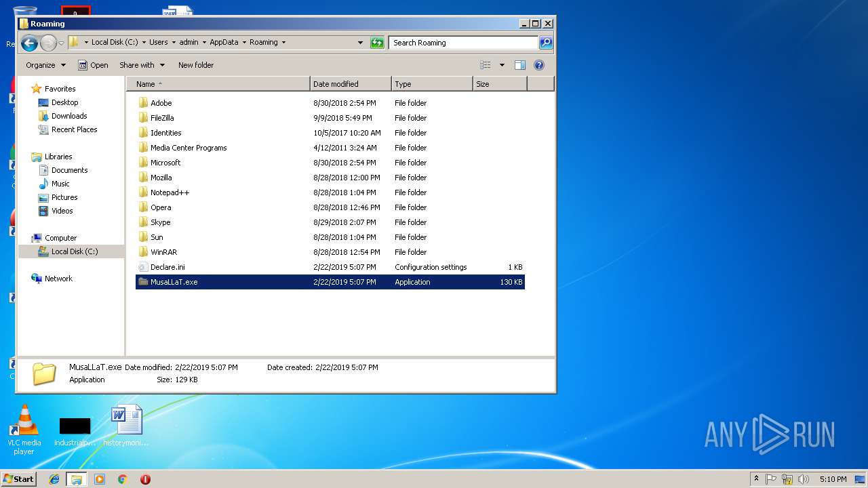The image size is (868, 488).
Task: Click admin in the address breadcrumb
Action: pos(189,42)
